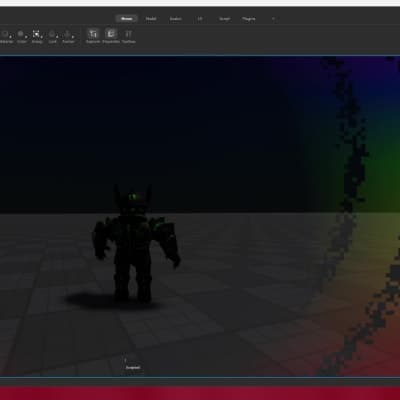
Task: Switch to the Plugins tab
Action: (x=249, y=19)
